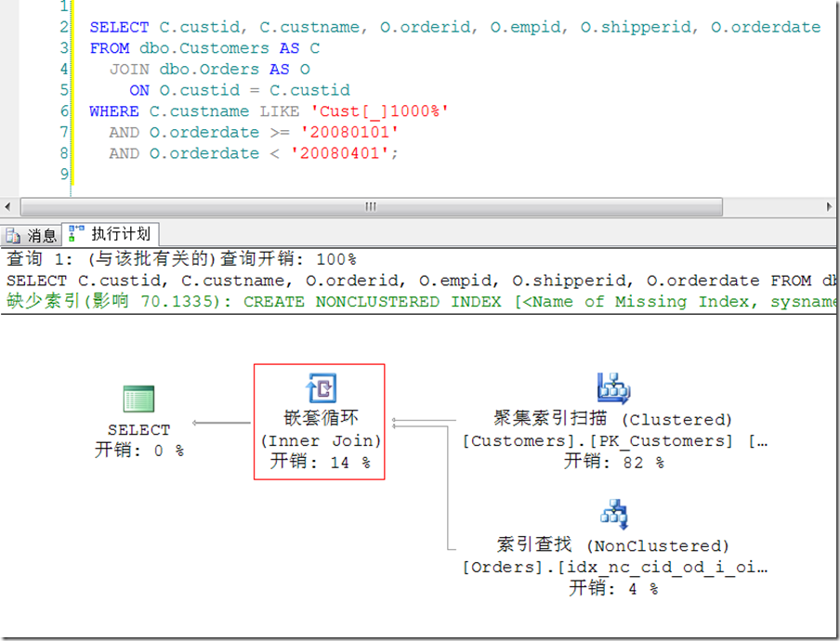Click the '查询 1' query cost header text
This screenshot has width=840, height=641.
(181, 259)
